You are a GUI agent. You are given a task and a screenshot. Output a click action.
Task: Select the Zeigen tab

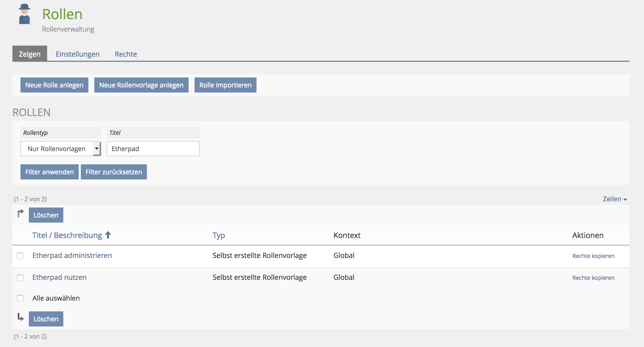click(30, 54)
